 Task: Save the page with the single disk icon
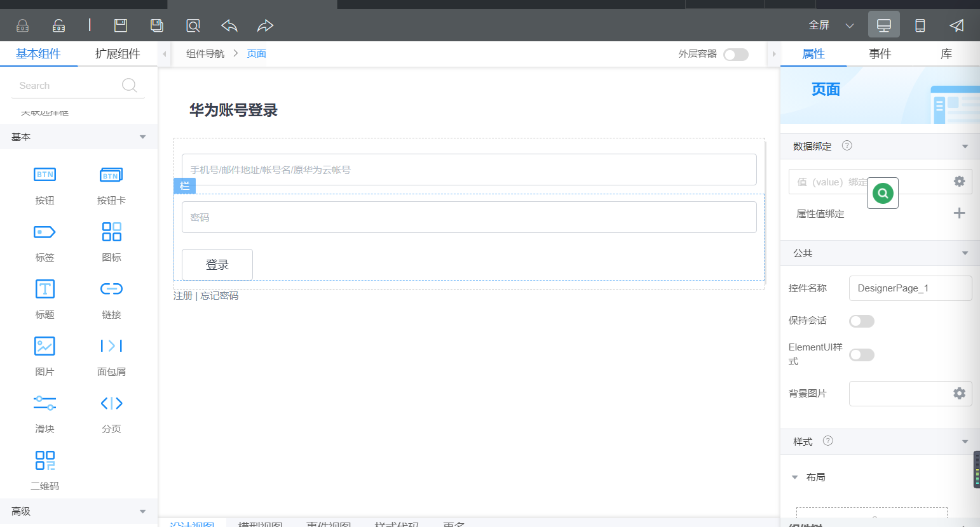pyautogui.click(x=121, y=25)
